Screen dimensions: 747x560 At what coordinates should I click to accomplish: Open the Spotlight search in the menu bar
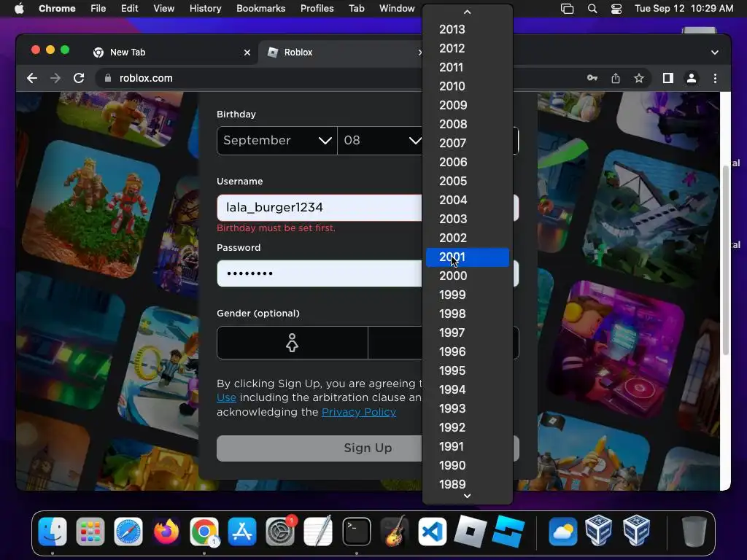click(592, 9)
